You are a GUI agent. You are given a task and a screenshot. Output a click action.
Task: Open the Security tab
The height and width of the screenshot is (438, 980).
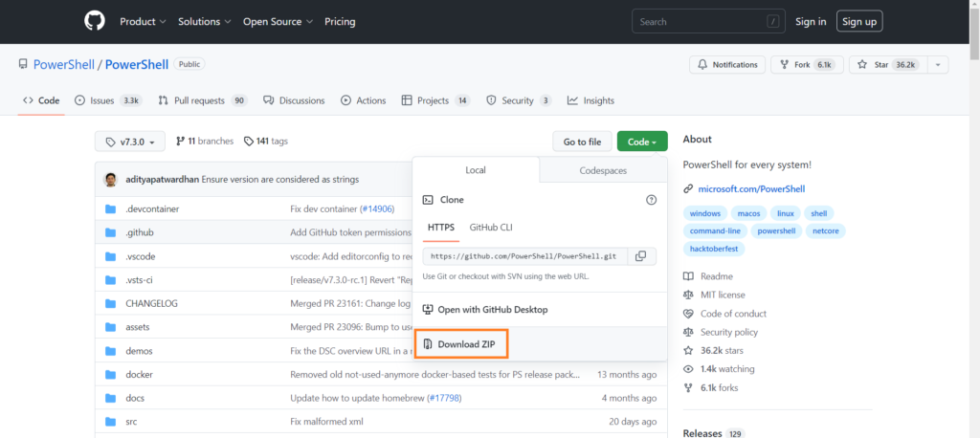coord(519,100)
